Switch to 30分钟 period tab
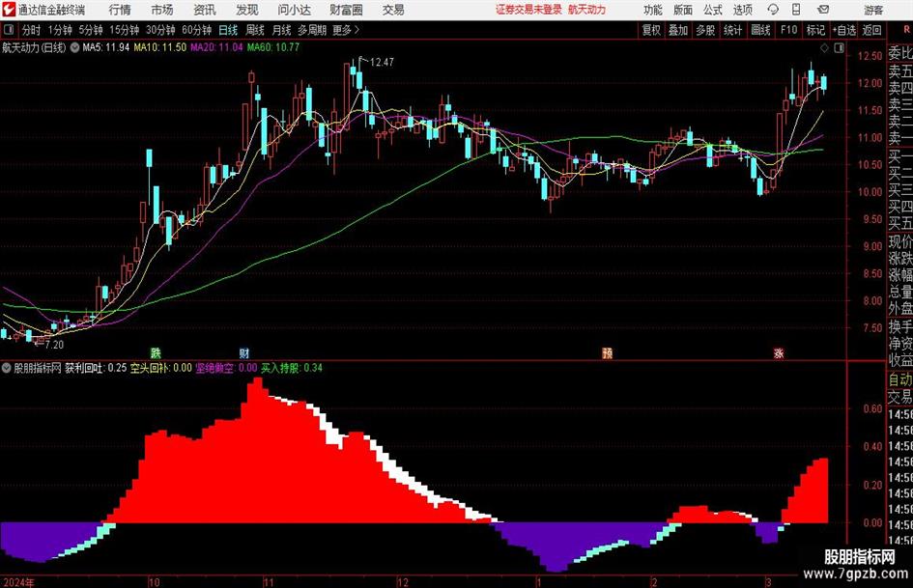 coord(160,30)
